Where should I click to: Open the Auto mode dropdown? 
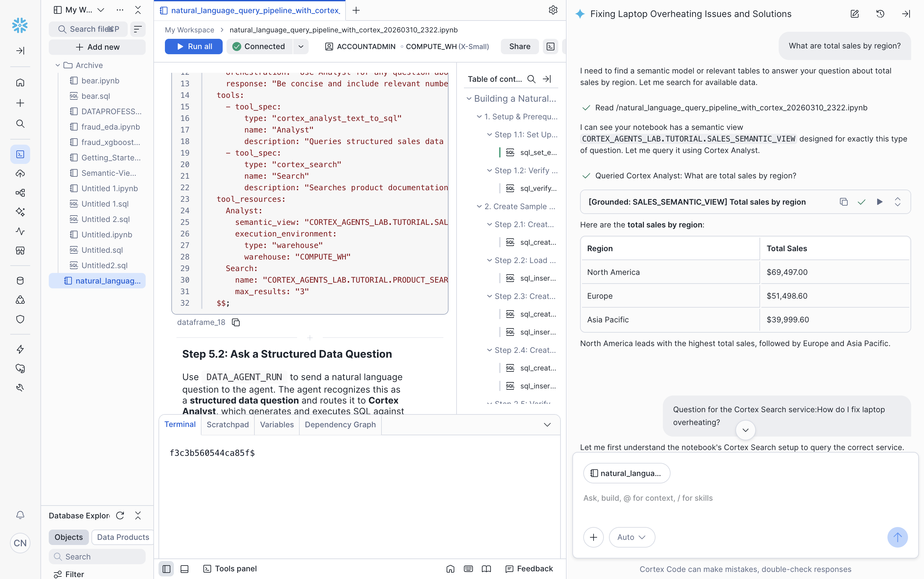(631, 537)
